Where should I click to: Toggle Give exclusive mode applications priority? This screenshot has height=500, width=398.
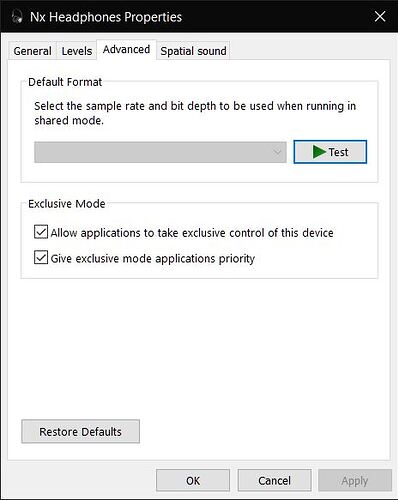[41, 258]
